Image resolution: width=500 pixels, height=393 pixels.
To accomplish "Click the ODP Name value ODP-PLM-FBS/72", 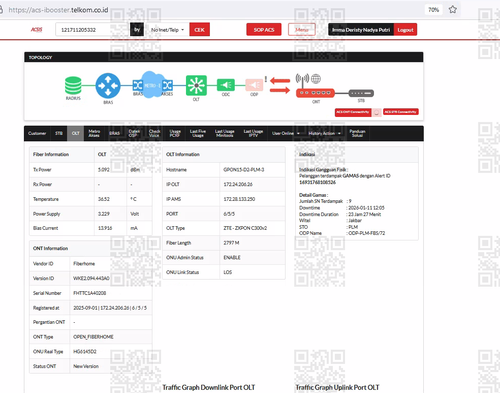I will pos(367,233).
